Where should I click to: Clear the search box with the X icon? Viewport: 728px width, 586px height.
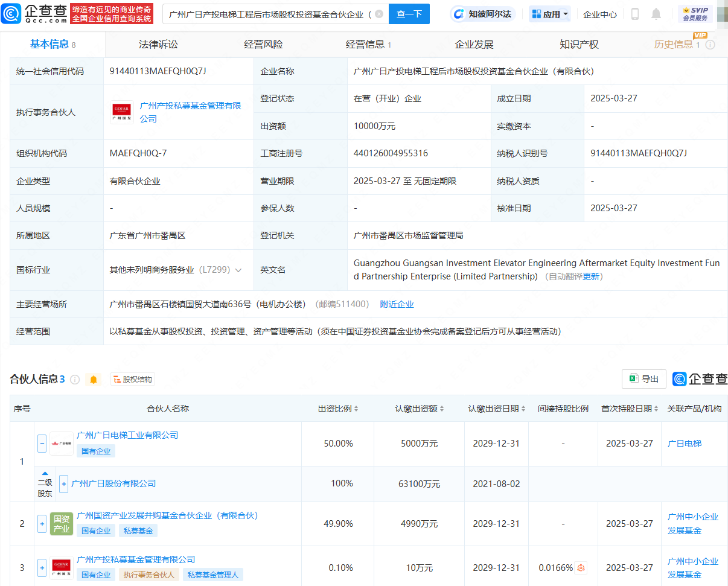[x=378, y=14]
